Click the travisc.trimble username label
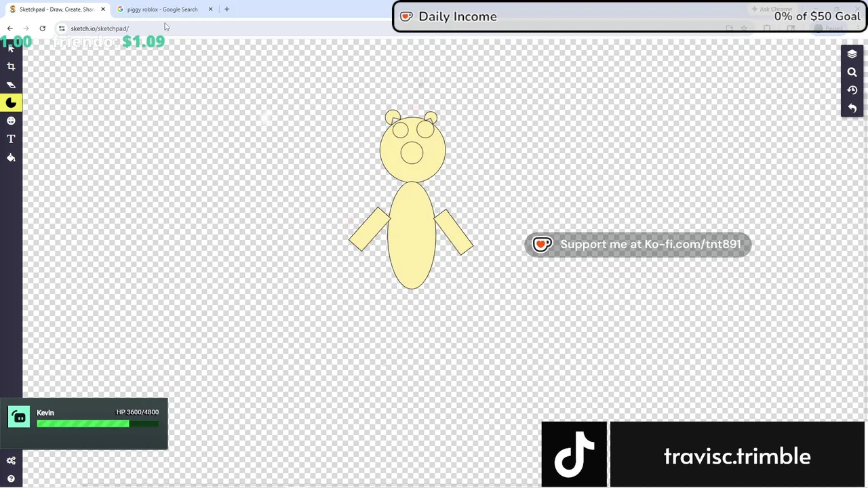 coord(737,456)
